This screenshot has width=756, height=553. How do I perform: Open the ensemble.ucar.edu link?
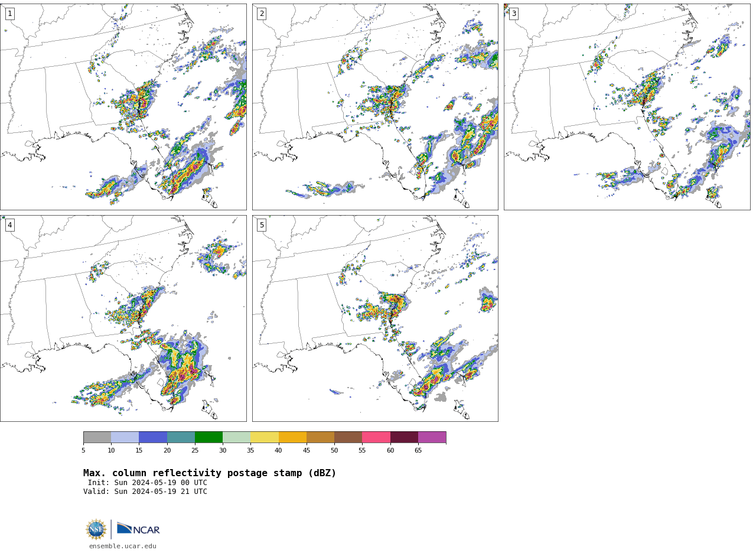coord(123,547)
